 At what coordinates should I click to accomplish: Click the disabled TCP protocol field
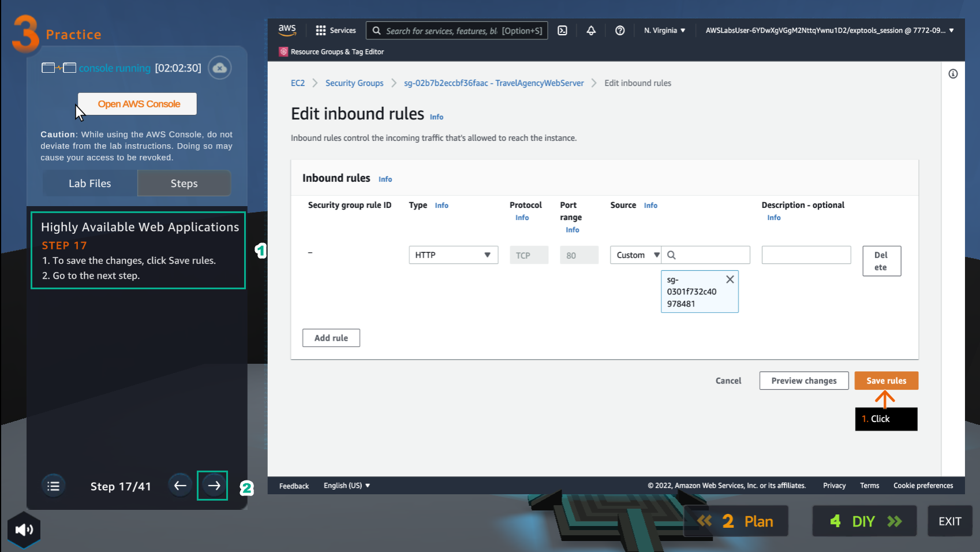tap(529, 255)
